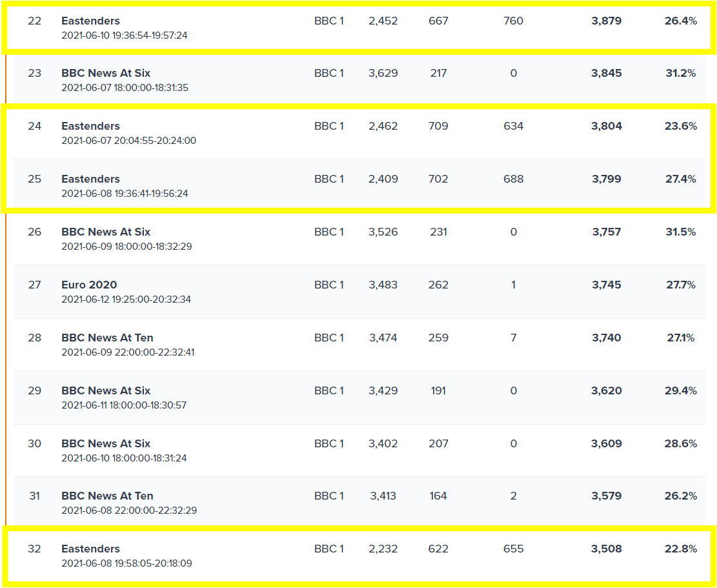This screenshot has height=588, width=717.
Task: Select BBC News At Ten in row 28
Action: [x=107, y=338]
